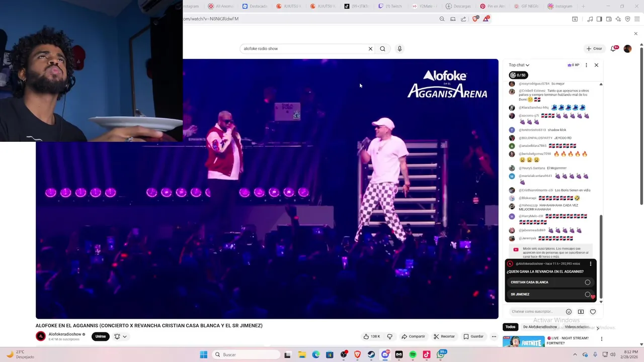Show hidden system tray icons chevron
The height and width of the screenshot is (362, 644).
[x=575, y=354]
